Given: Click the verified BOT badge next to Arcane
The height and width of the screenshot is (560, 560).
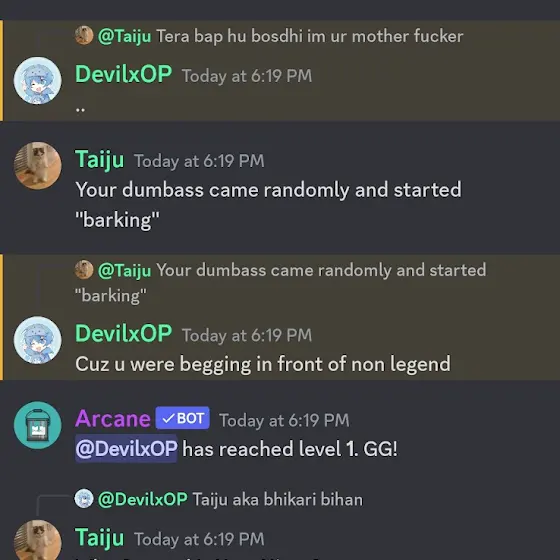Looking at the screenshot, I should tap(182, 418).
